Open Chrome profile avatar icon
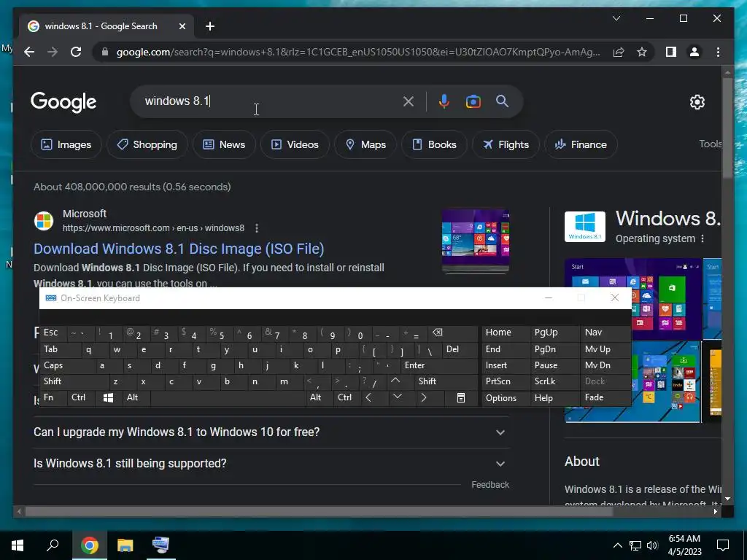747x560 pixels. pyautogui.click(x=694, y=52)
